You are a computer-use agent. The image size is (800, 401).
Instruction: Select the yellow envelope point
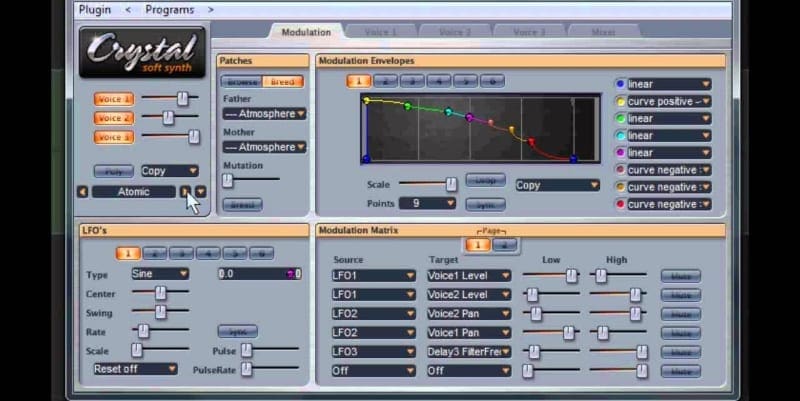(x=366, y=101)
